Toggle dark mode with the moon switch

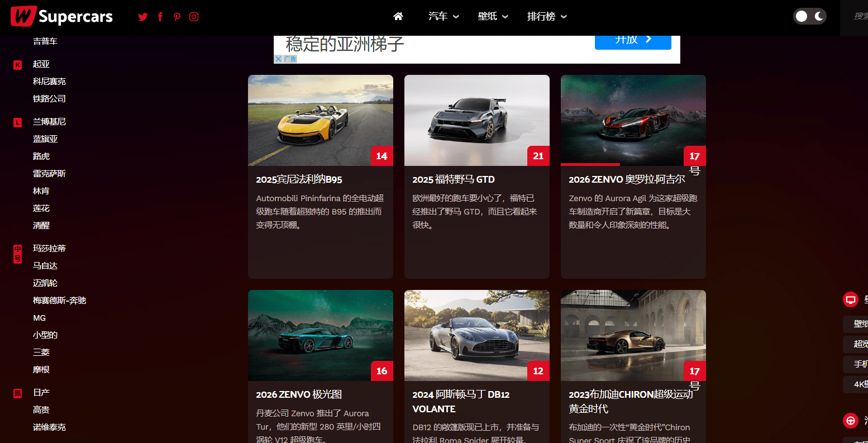click(817, 16)
